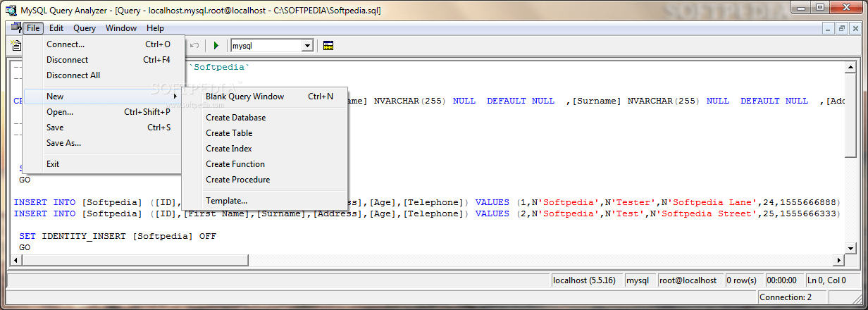Click the MDI child system menu icon
This screenshot has width=868, height=310.
[15, 28]
